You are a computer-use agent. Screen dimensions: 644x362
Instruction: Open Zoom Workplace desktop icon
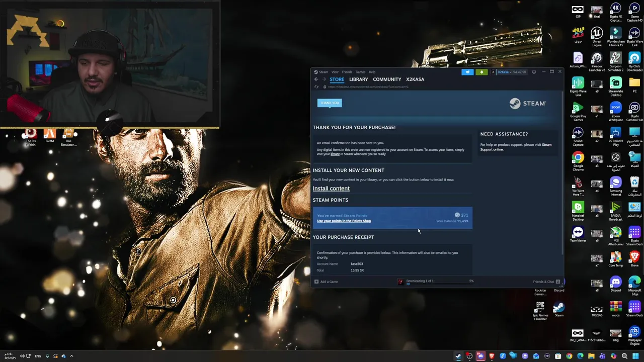pos(615,112)
